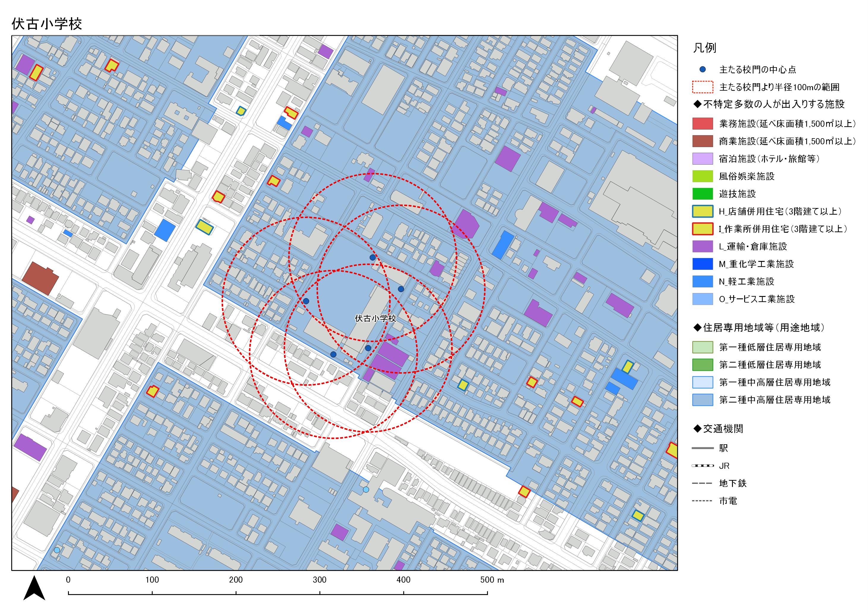
Task: Click the 市電 dotted line symbol
Action: 702,501
